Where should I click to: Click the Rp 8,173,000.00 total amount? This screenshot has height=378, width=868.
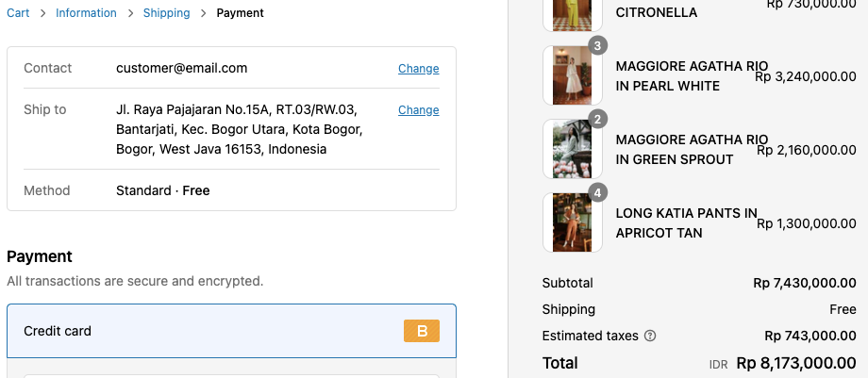tap(795, 363)
